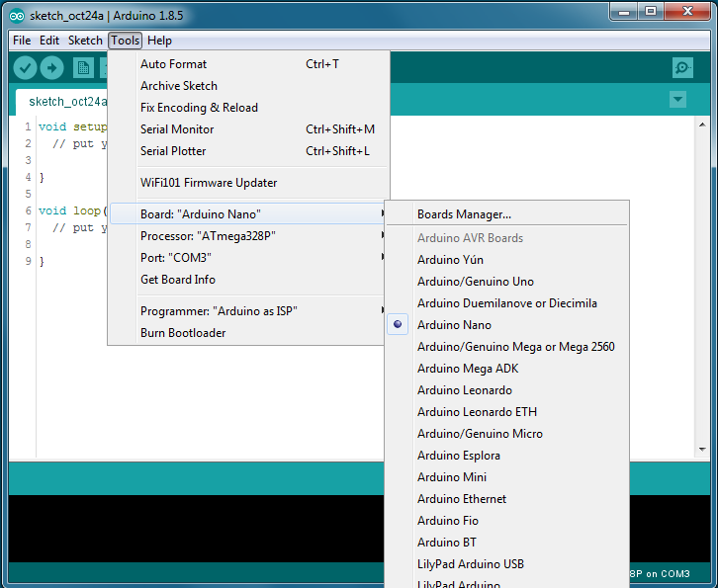This screenshot has width=718, height=588.
Task: Select Arduino/Genuino Uno board
Action: click(507, 282)
